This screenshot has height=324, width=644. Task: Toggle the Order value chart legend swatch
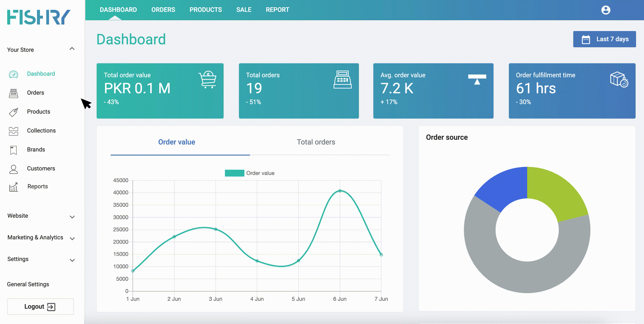tap(234, 173)
